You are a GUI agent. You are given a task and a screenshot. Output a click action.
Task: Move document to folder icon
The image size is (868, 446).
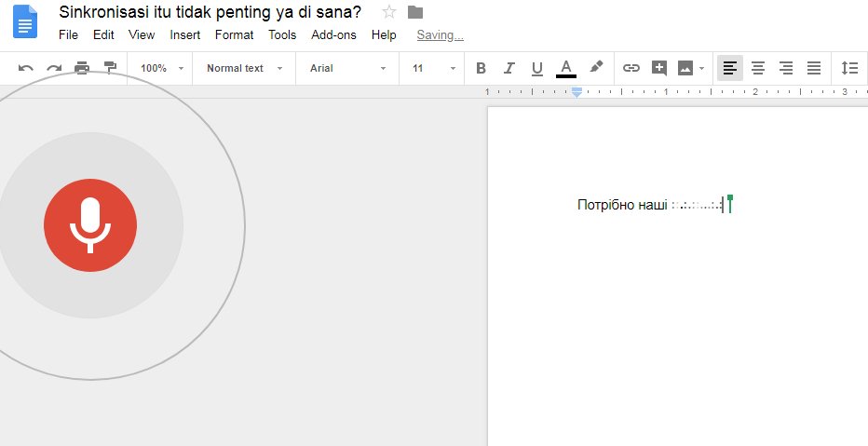click(415, 11)
